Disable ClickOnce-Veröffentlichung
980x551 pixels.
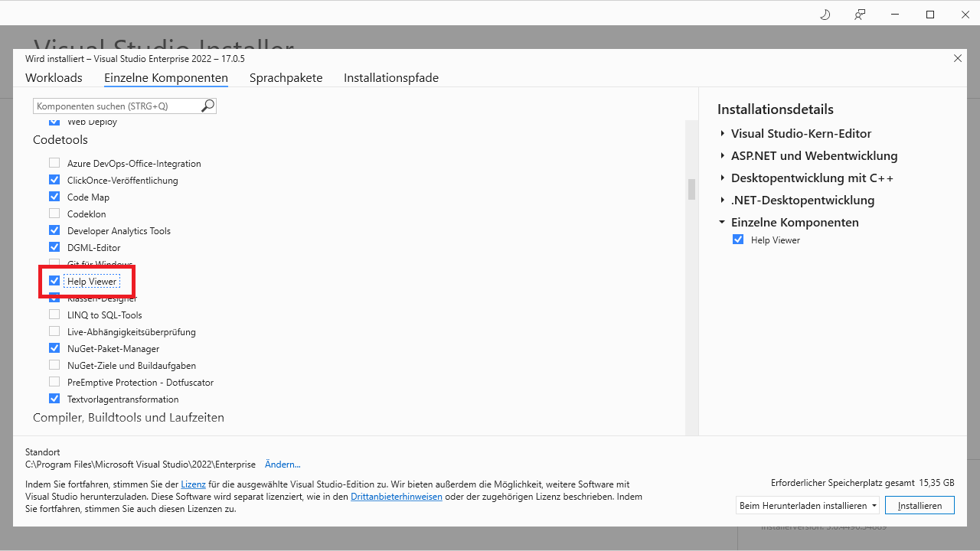pos(54,179)
